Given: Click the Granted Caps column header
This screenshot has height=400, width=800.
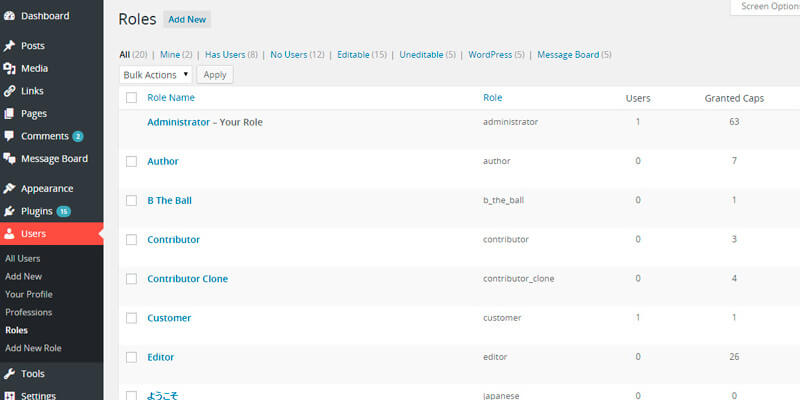Looking at the screenshot, I should 734,98.
